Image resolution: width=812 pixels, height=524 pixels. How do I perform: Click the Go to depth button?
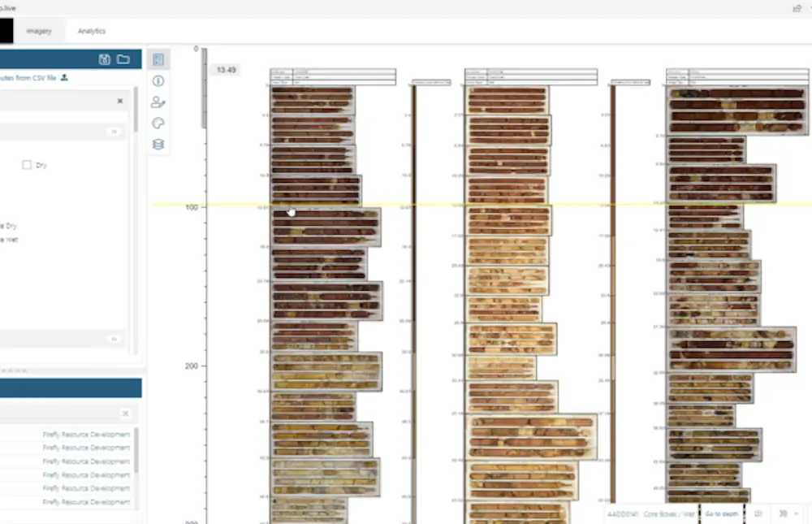722,514
